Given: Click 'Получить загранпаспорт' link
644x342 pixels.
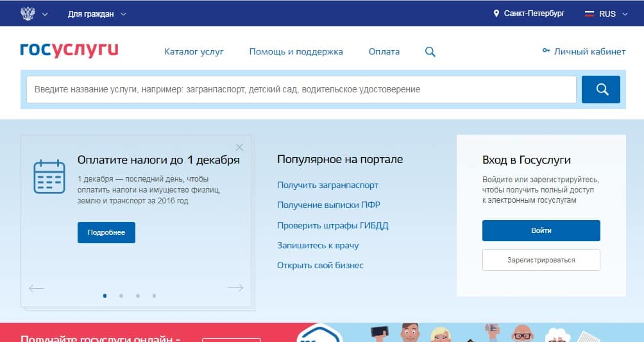Looking at the screenshot, I should click(328, 185).
